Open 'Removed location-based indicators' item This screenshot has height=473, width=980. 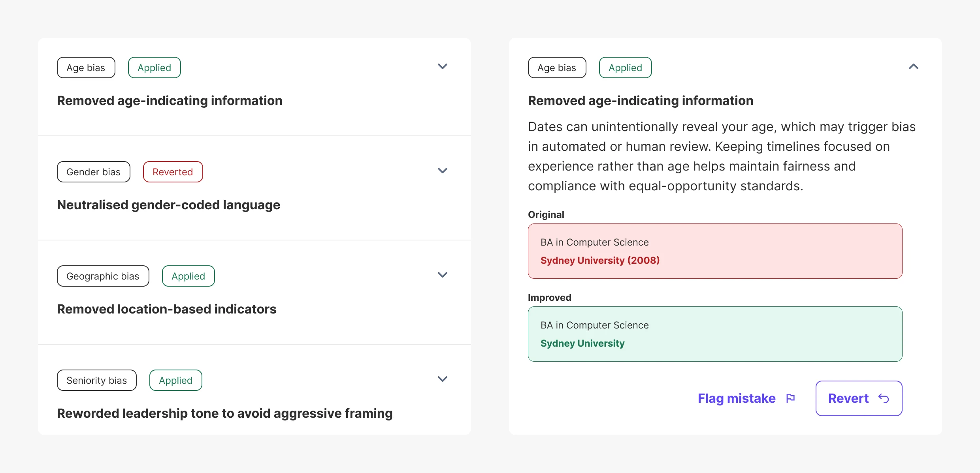point(166,309)
